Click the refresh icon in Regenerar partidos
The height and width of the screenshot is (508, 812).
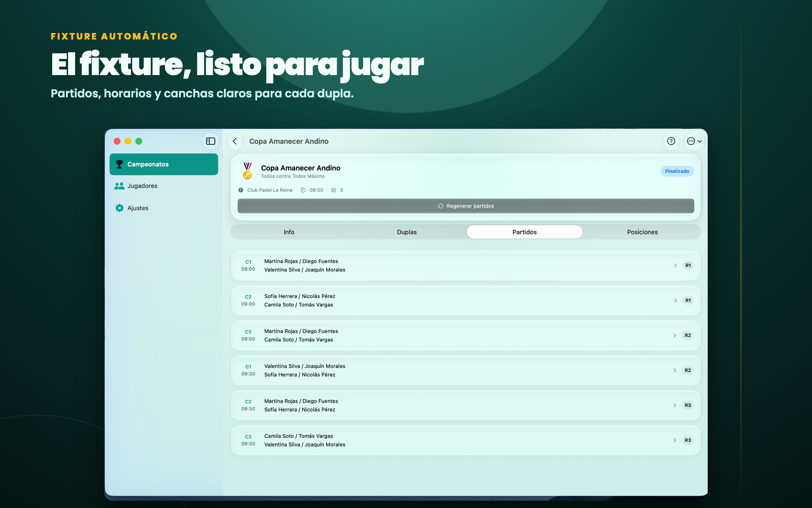tap(441, 206)
